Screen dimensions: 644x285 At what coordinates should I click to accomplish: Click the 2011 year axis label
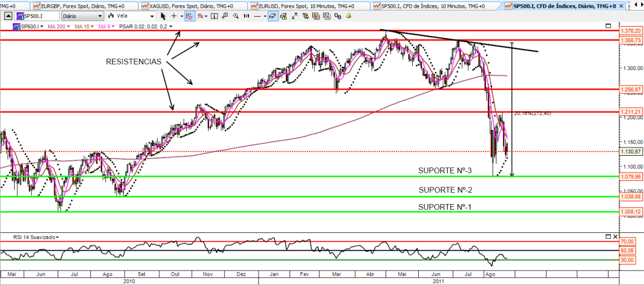point(438,281)
